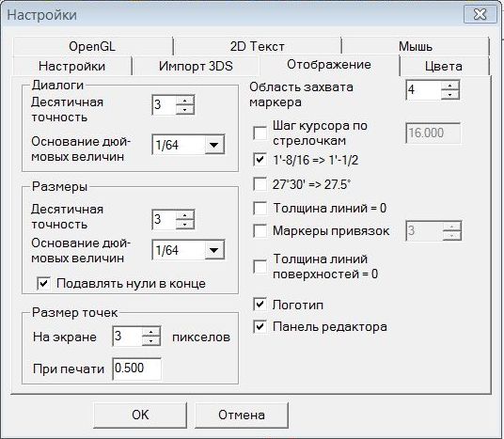This screenshot has width=504, height=439.
Task: Enable Маркеры привязок checkbox
Action: pos(260,230)
